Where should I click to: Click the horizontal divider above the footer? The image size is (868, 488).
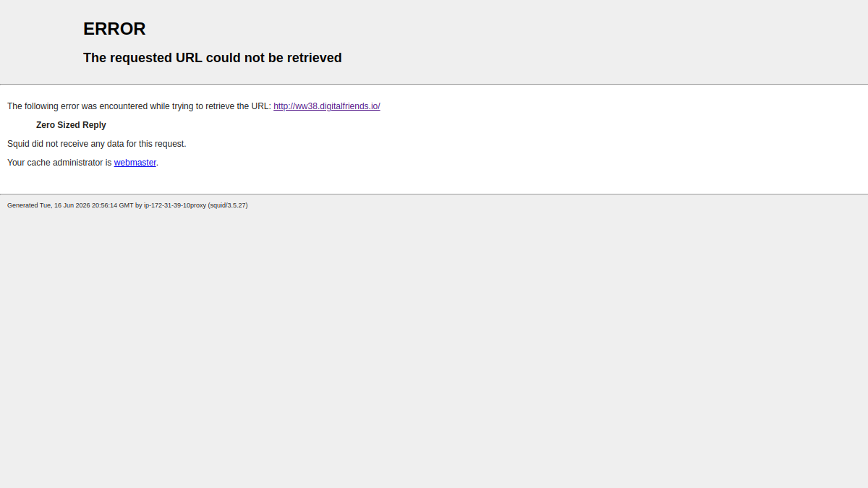point(434,194)
